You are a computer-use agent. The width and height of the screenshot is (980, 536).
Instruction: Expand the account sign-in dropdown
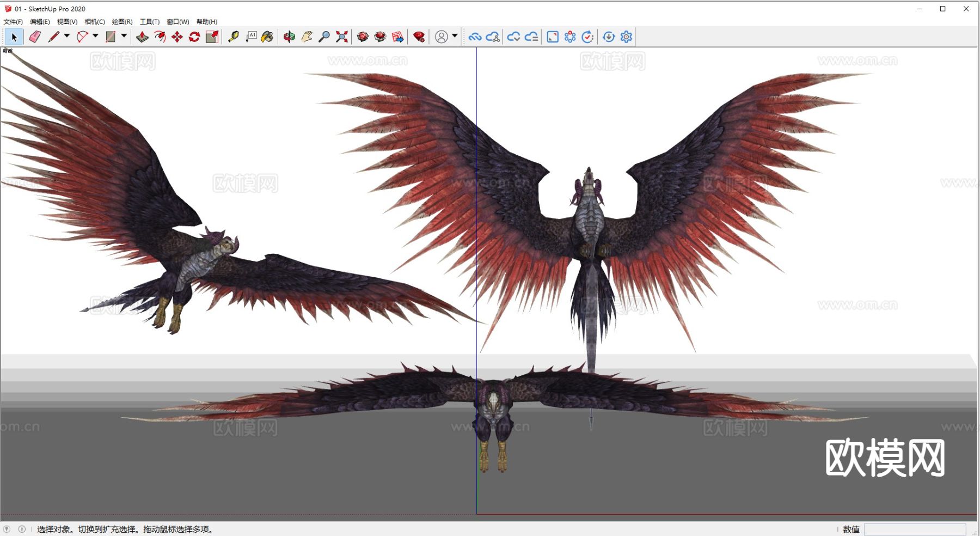coord(454,36)
